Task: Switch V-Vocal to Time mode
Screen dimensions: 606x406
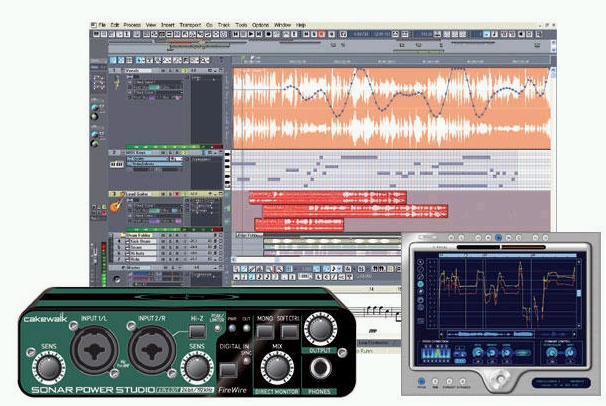Action: [x=435, y=381]
